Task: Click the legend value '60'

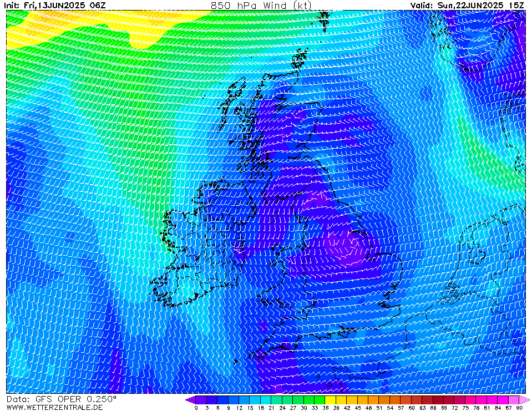Action: point(412,408)
